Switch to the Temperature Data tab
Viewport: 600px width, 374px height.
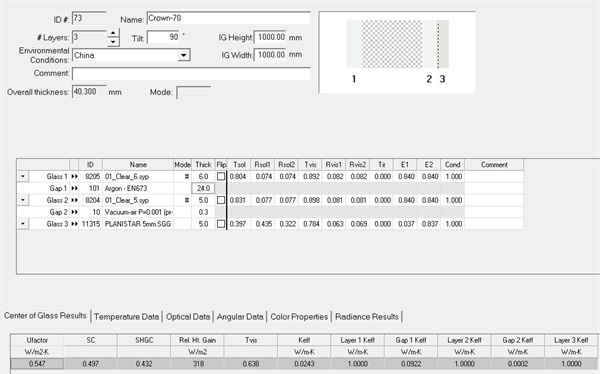pyautogui.click(x=126, y=317)
